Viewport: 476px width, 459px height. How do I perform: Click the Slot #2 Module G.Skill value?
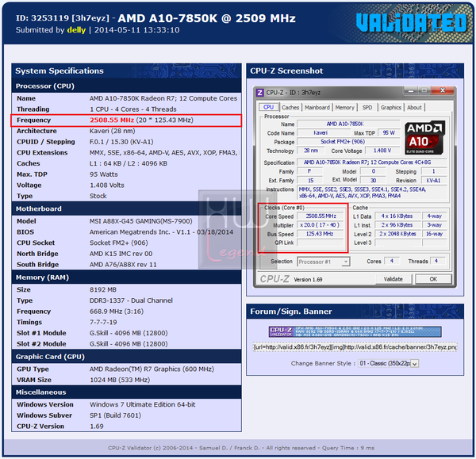coord(129,344)
